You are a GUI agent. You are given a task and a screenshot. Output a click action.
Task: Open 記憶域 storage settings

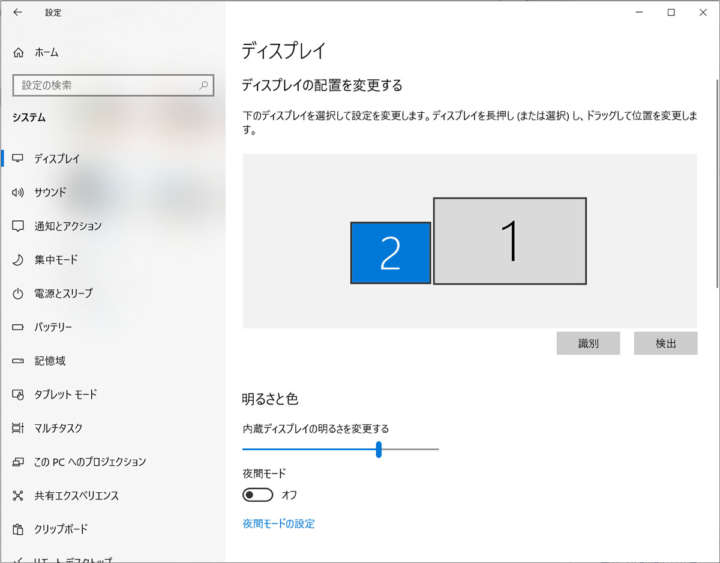[x=113, y=361]
